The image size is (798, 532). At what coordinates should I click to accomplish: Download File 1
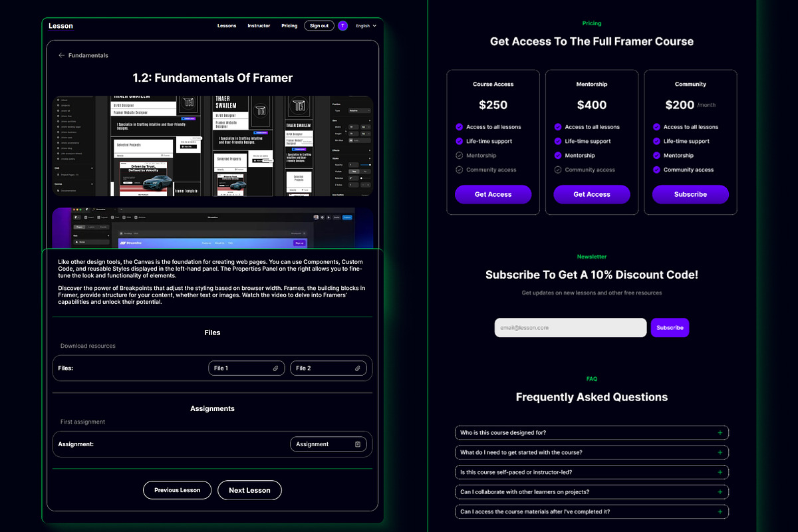(246, 368)
